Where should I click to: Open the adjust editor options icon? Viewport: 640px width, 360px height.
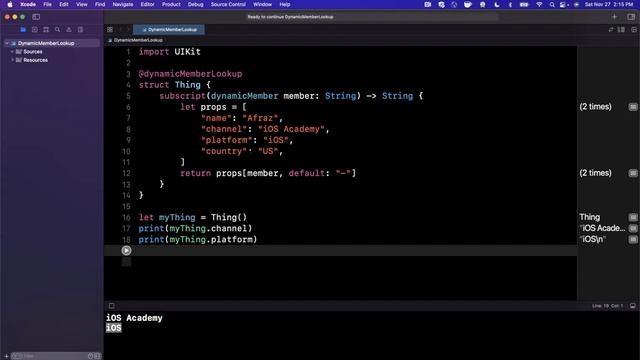(x=621, y=30)
